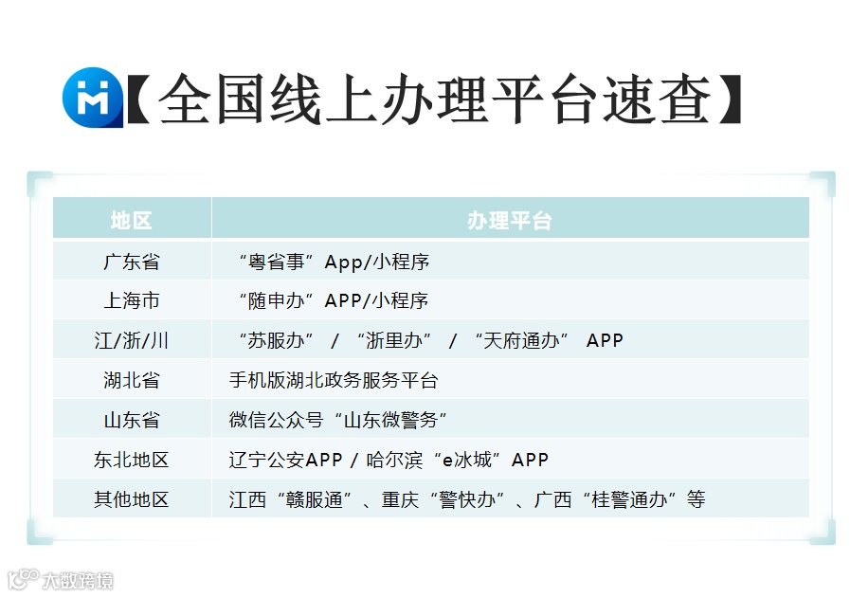The width and height of the screenshot is (868, 597).
Task: Select the cell '湖北省'
Action: click(x=132, y=380)
